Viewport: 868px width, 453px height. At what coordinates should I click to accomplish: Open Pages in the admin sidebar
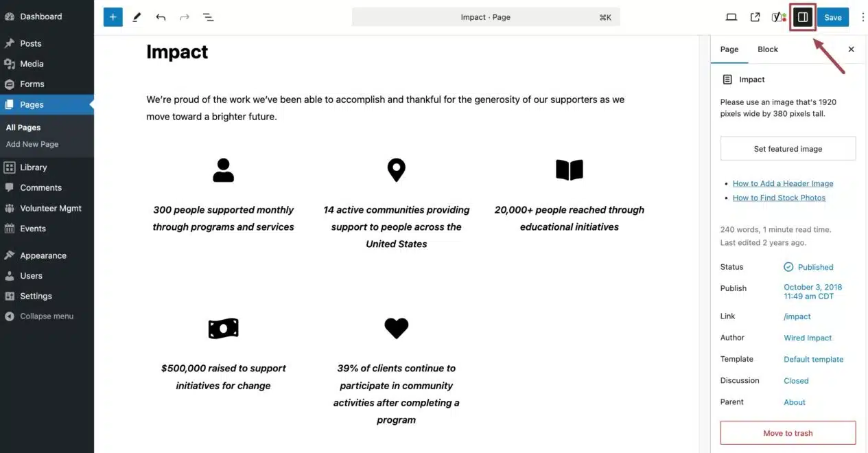coord(32,105)
